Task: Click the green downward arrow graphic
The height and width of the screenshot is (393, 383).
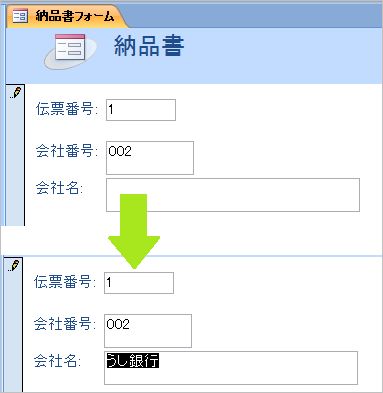Action: point(134,231)
